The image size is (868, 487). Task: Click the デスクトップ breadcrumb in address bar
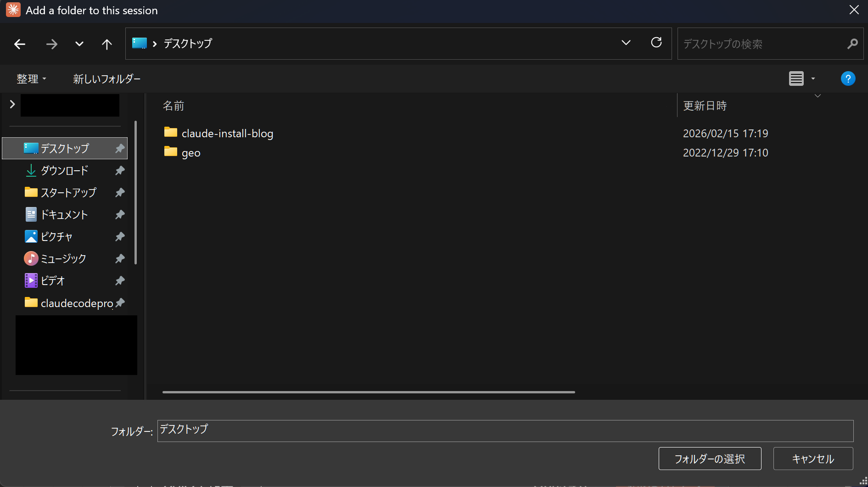click(188, 44)
